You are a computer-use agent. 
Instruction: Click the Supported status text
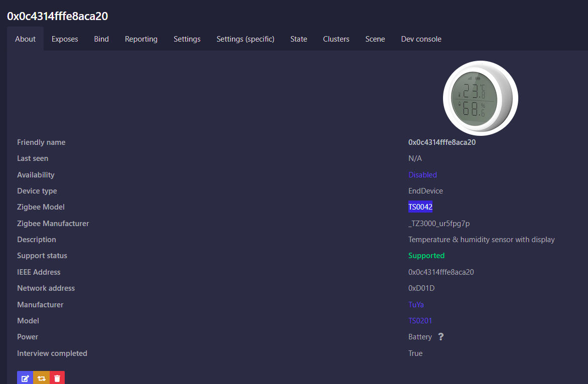pos(426,256)
